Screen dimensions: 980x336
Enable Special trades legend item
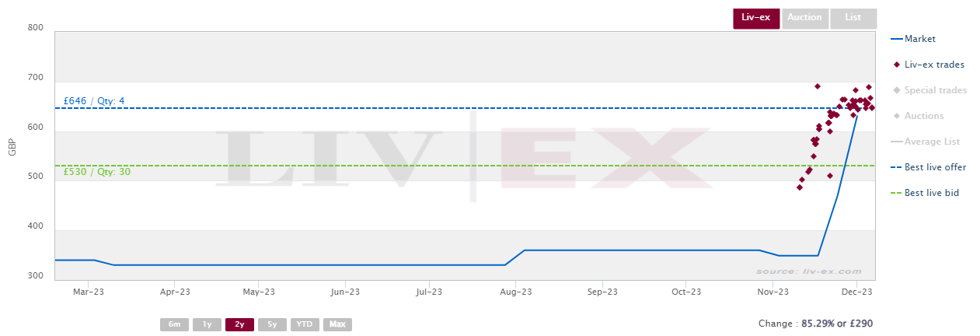pyautogui.click(x=929, y=90)
